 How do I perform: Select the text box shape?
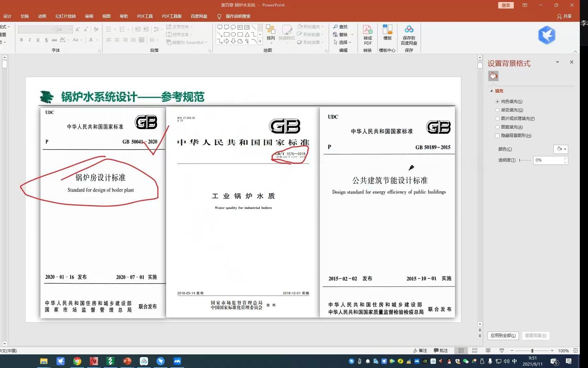pos(240,27)
